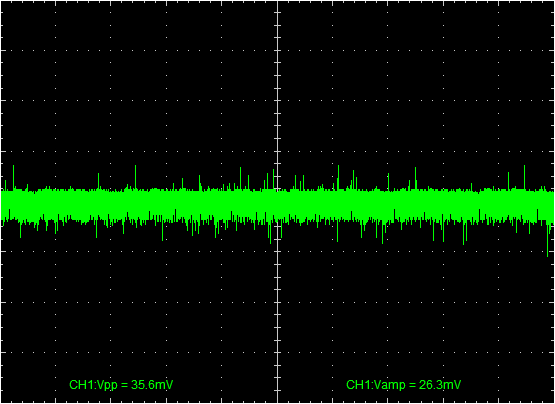Select the 26.3mV amplitude value

click(x=440, y=385)
